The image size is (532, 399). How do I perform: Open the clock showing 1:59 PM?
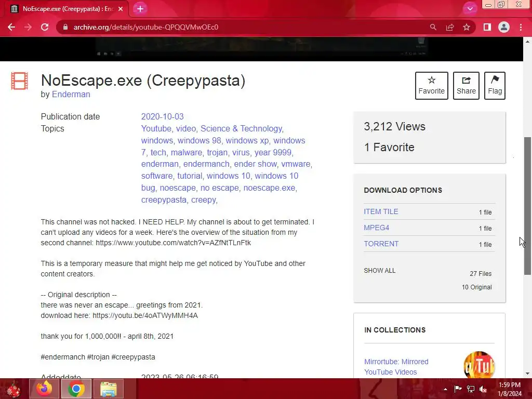510,389
